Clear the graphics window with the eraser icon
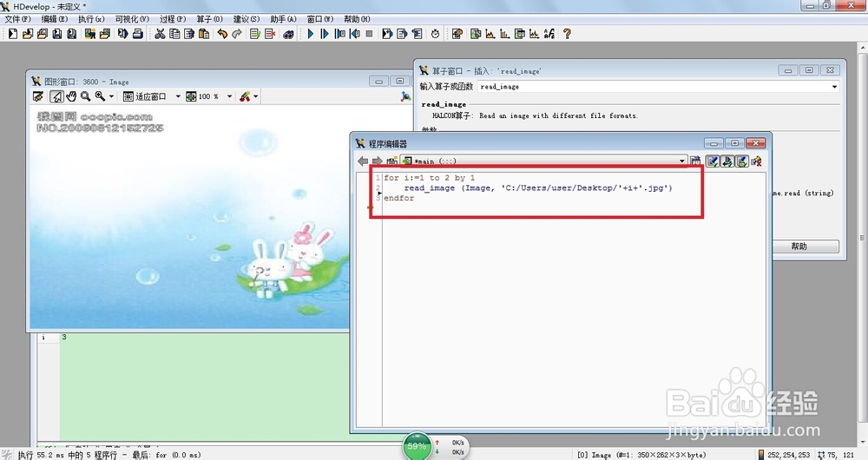Image resolution: width=868 pixels, height=460 pixels. (38, 96)
